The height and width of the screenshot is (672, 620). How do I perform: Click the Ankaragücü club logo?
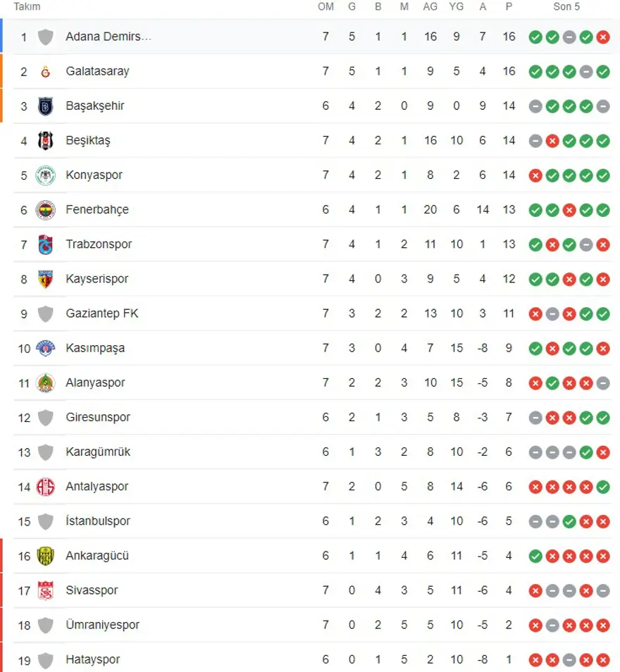[x=46, y=556]
